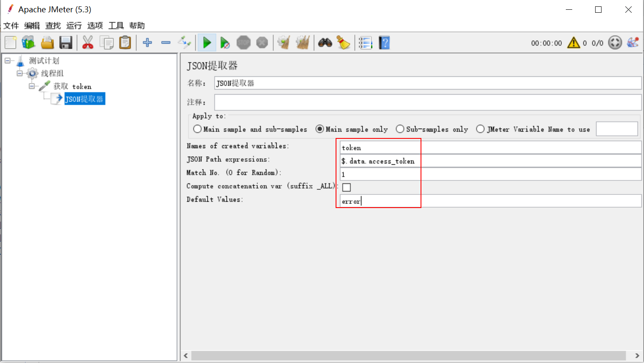
Task: Click the elapsed time 00:00:00 display
Action: (x=546, y=43)
